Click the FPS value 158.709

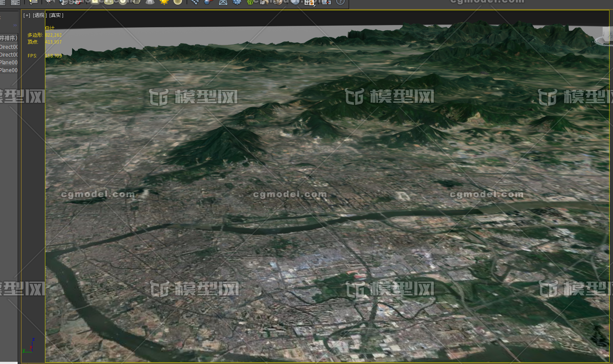(x=54, y=56)
